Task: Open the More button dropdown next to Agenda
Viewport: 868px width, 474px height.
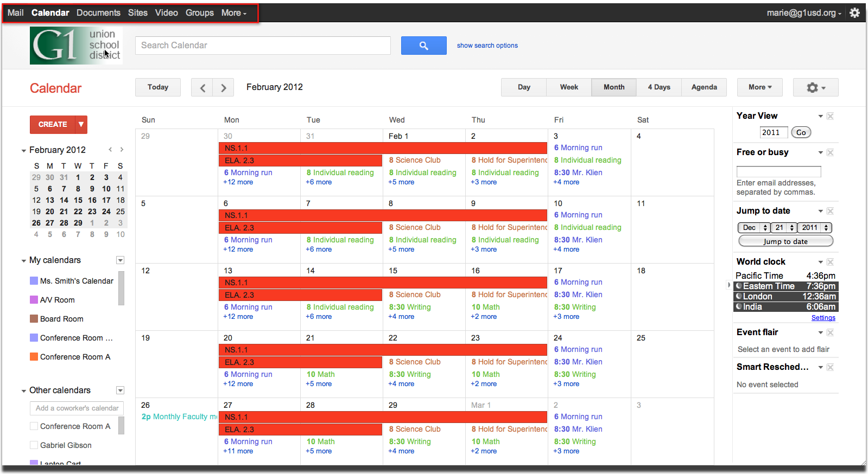Action: pyautogui.click(x=760, y=87)
